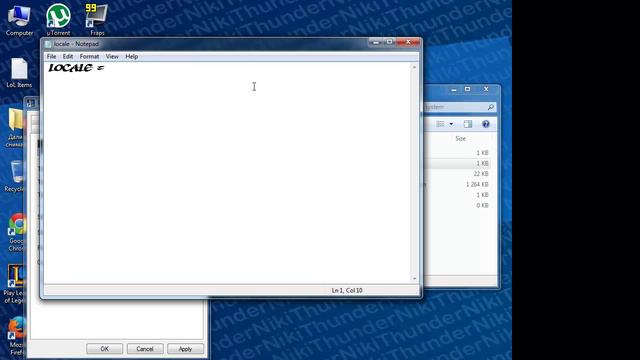Click the Size column header in Explorer
The width and height of the screenshot is (640, 360).
tap(460, 139)
